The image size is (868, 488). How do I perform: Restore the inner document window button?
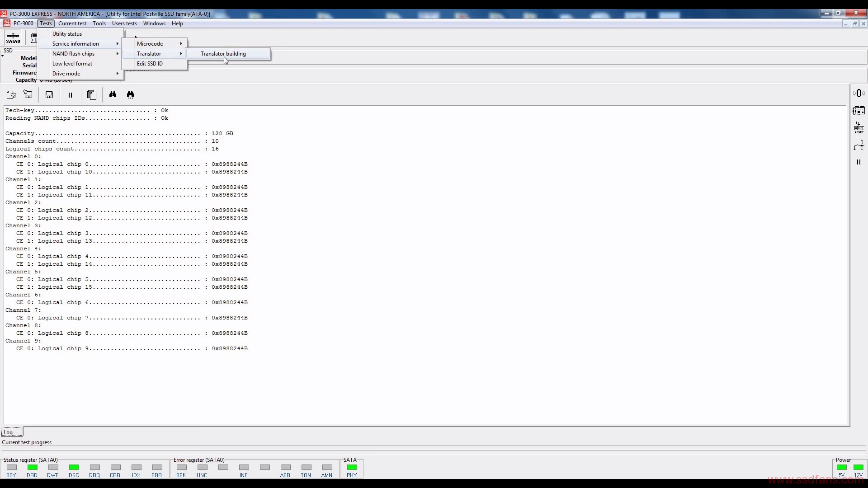pyautogui.click(x=854, y=23)
